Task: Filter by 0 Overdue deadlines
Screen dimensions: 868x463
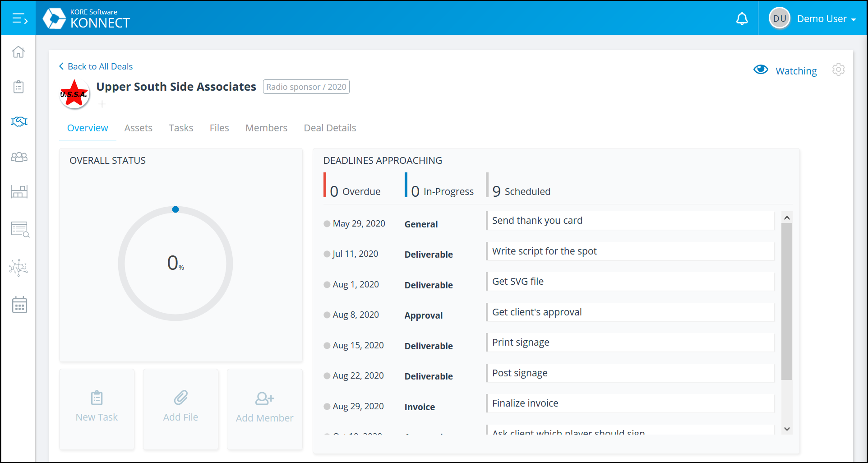Action: coord(353,185)
